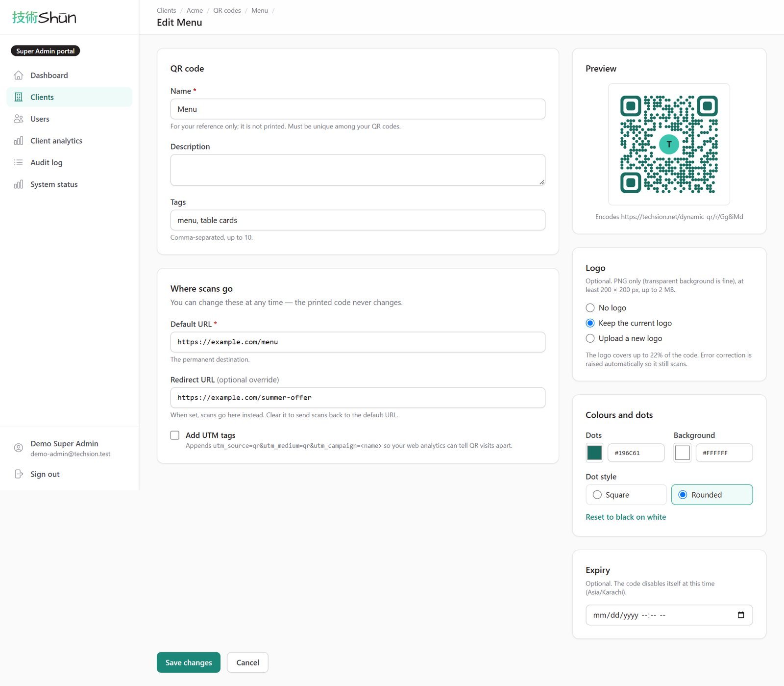Click the QR code preview image
The image size is (784, 686).
(x=669, y=144)
